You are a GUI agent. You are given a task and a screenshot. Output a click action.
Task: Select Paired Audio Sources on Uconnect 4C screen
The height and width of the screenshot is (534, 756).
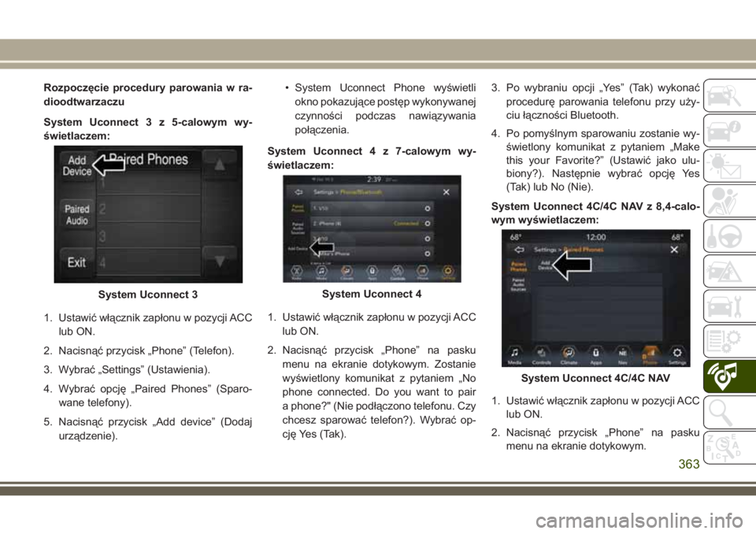(519, 284)
